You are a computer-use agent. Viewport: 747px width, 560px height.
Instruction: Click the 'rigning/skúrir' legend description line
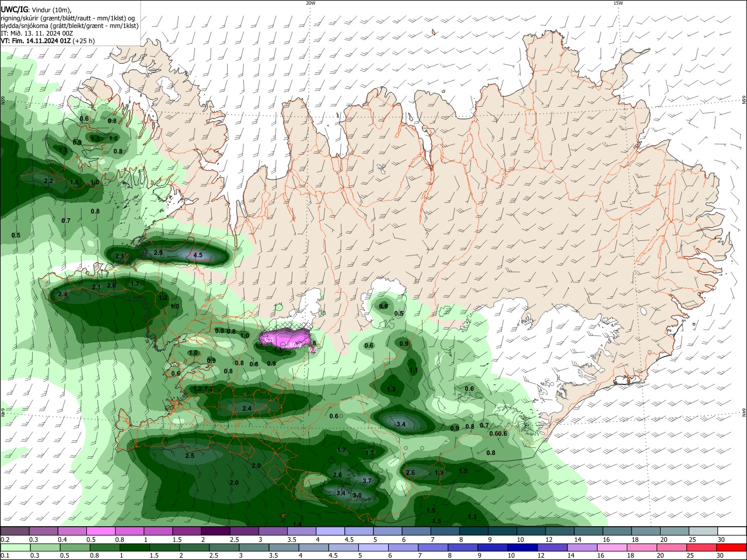68,18
